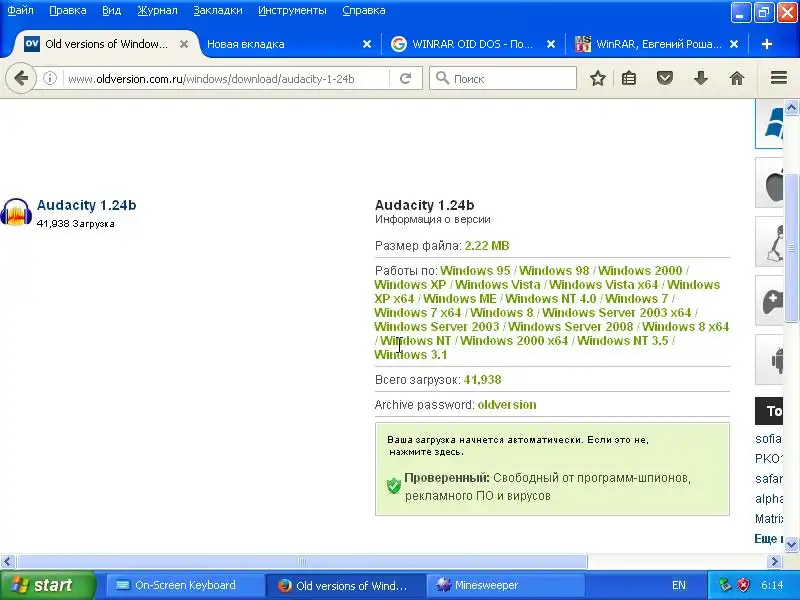Screen dimensions: 800x600
Task: Click vertical scrollbar down arrow
Action: tap(791, 544)
